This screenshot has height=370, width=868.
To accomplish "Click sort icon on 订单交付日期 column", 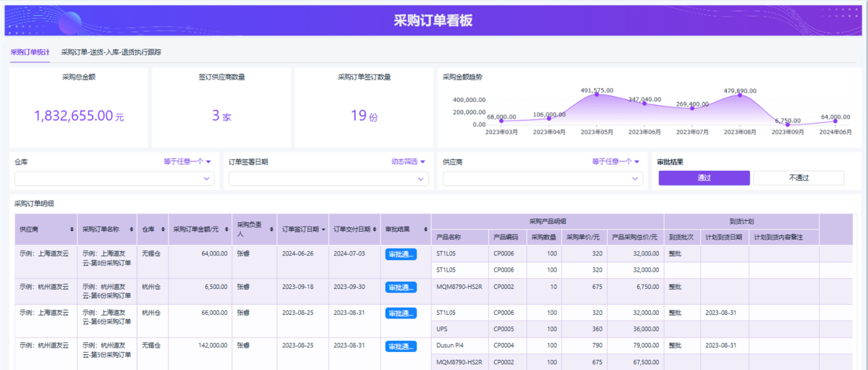I will pyautogui.click(x=373, y=230).
